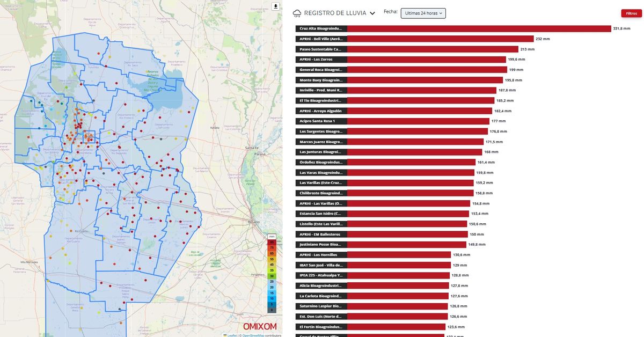Viewport: 644px width, 337px height.
Task: Select the APRHi - Los Zorros station
Action: [x=321, y=60]
